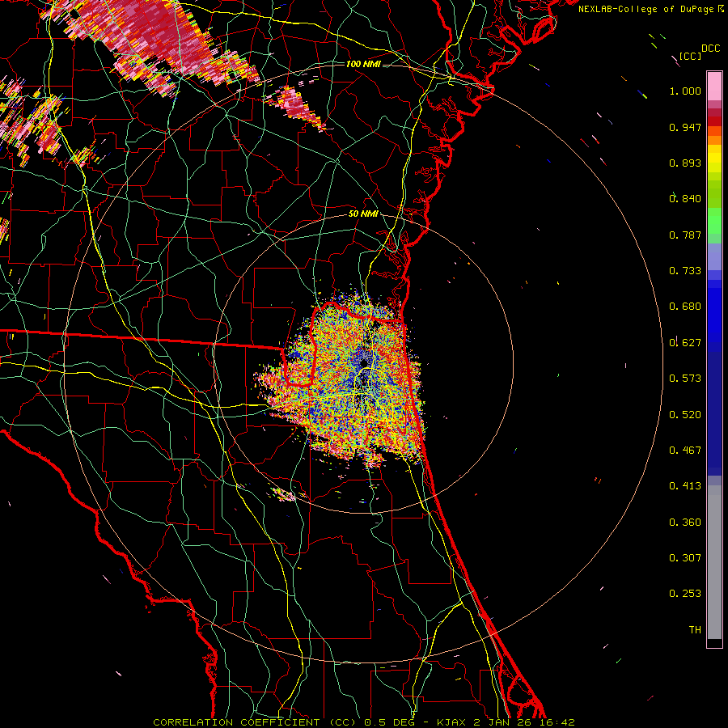
Task: Click the DCC label above the color scale
Action: point(710,49)
